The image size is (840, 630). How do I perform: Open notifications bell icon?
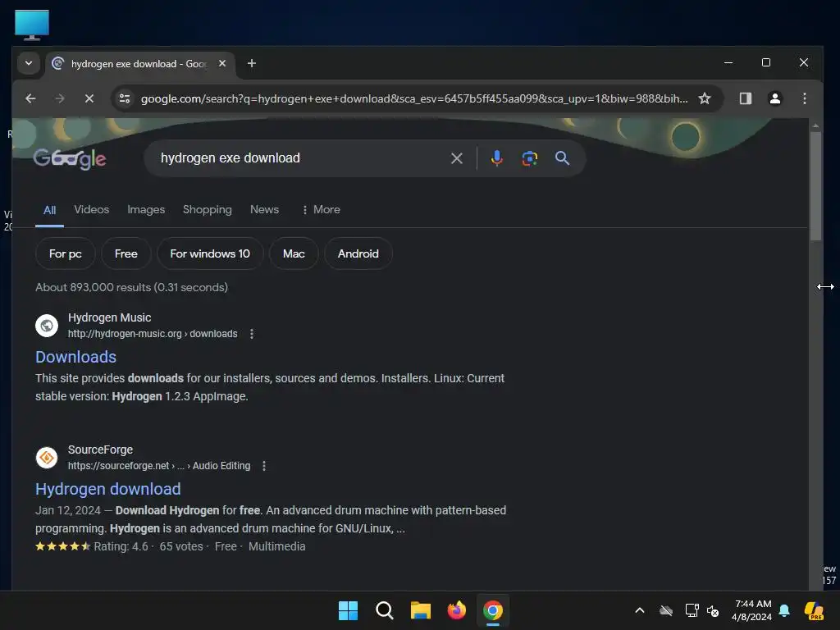coord(784,610)
